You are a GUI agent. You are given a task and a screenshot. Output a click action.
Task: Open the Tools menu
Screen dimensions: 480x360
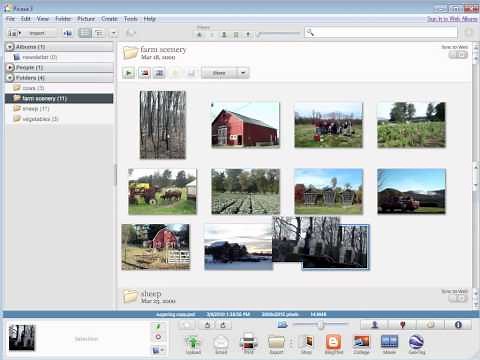131,19
